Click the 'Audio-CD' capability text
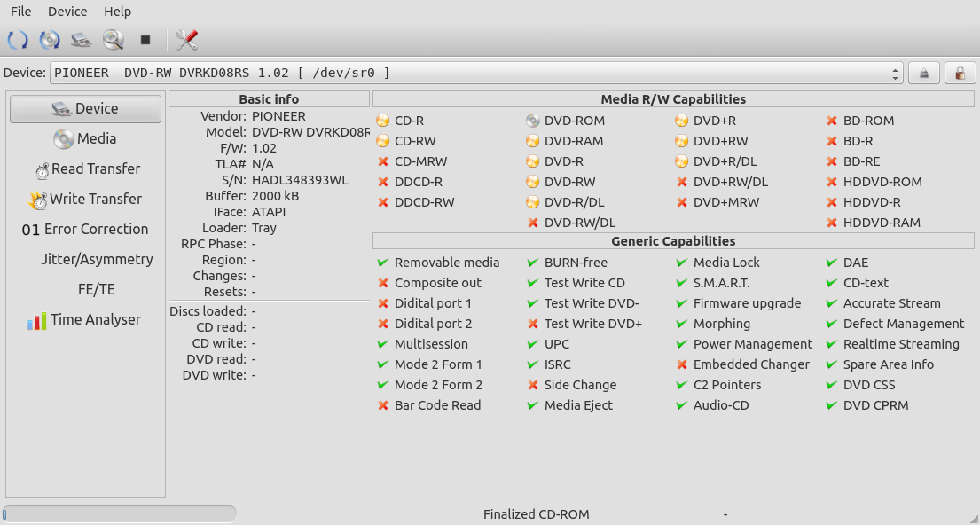This screenshot has width=980, height=525. pos(721,405)
